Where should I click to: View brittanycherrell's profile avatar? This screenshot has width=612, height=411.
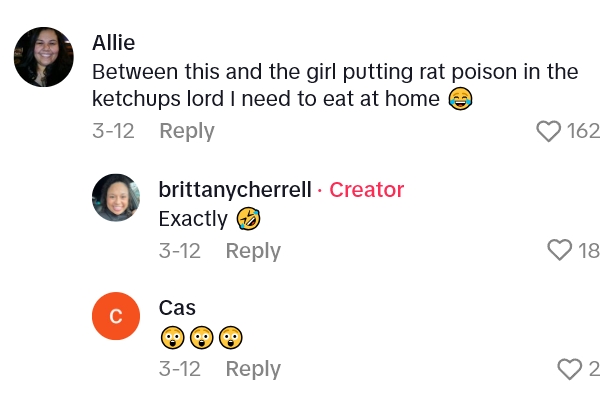(116, 197)
